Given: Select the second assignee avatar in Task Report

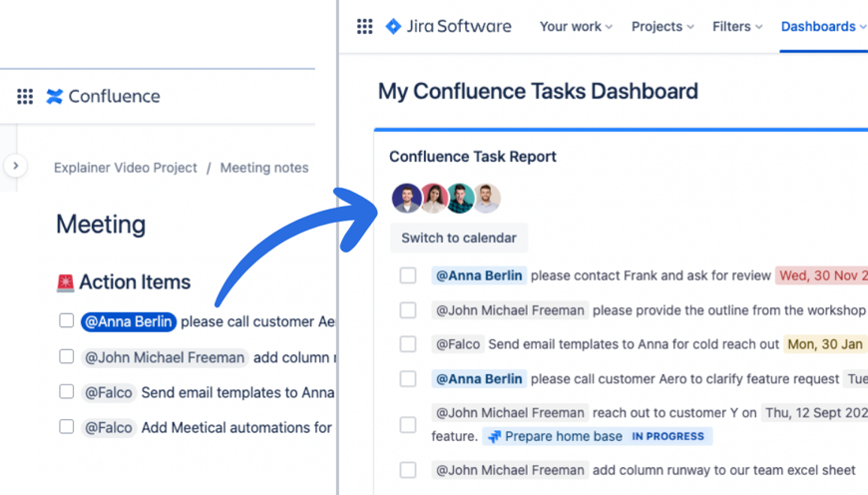Looking at the screenshot, I should point(433,198).
